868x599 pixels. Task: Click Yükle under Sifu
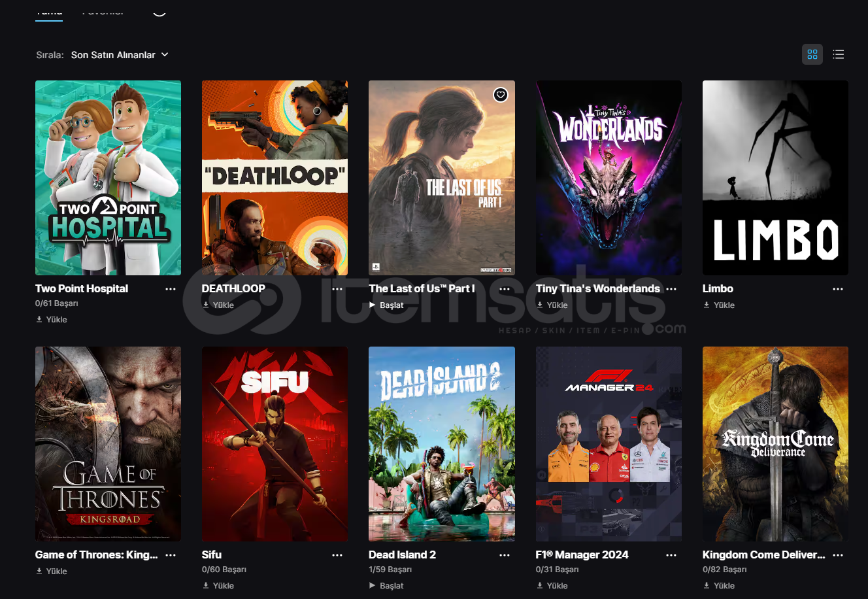point(218,585)
